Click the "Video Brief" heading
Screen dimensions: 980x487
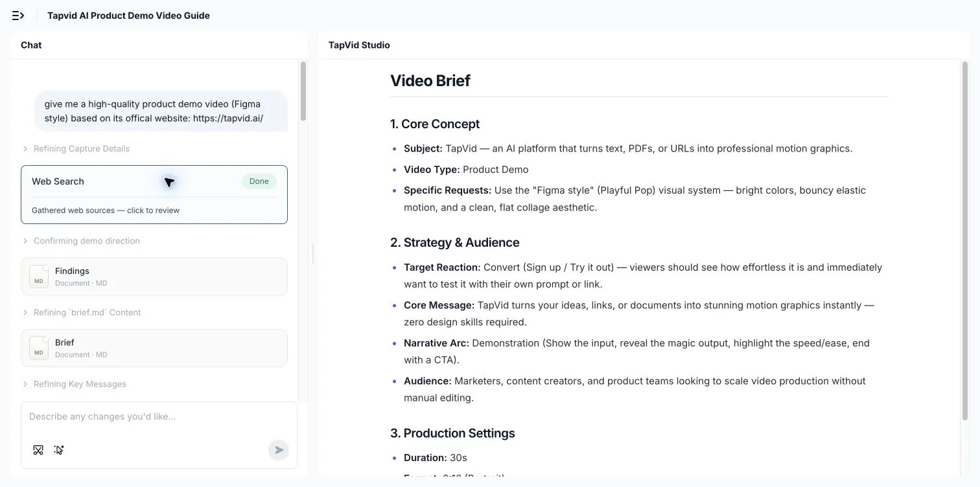430,81
